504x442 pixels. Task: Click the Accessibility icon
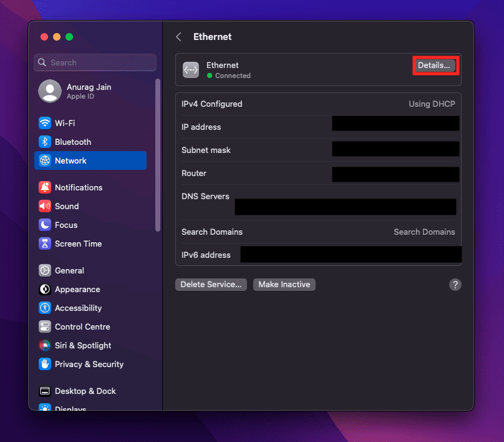(x=45, y=308)
